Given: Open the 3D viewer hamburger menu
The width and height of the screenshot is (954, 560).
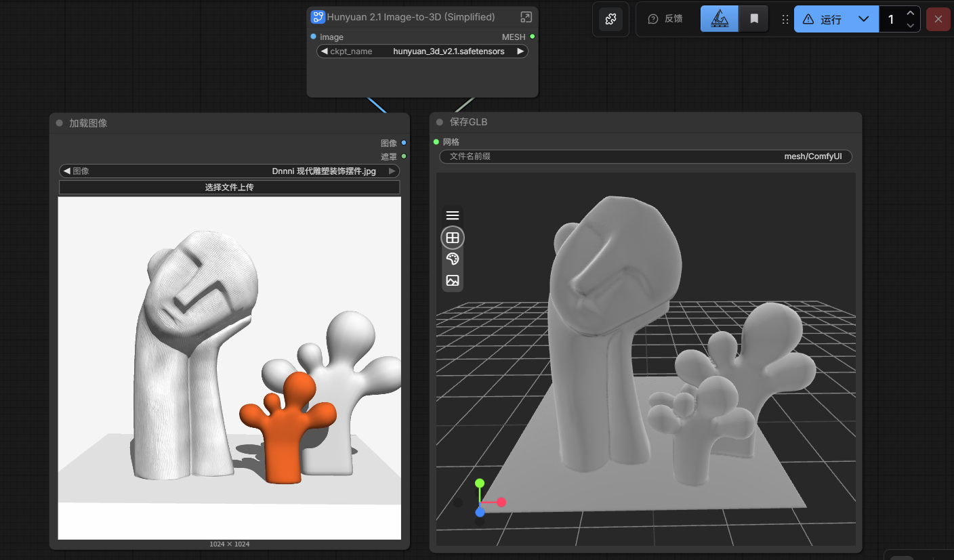Looking at the screenshot, I should pos(453,215).
